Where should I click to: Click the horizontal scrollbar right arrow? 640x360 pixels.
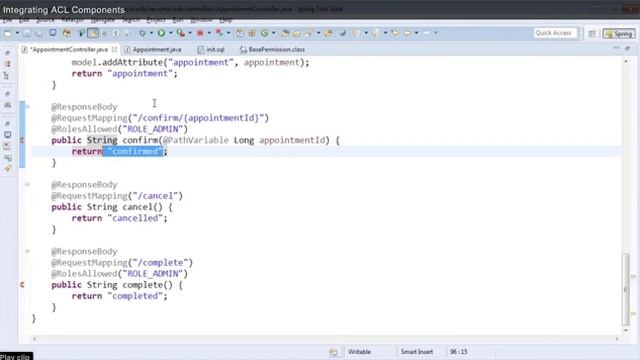[x=617, y=339]
